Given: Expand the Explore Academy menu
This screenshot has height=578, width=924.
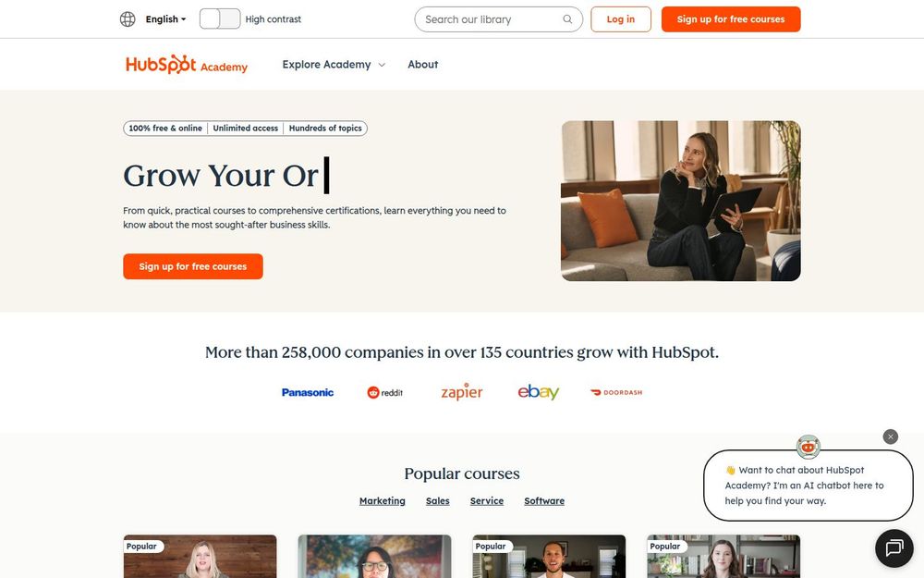Looking at the screenshot, I should (334, 65).
